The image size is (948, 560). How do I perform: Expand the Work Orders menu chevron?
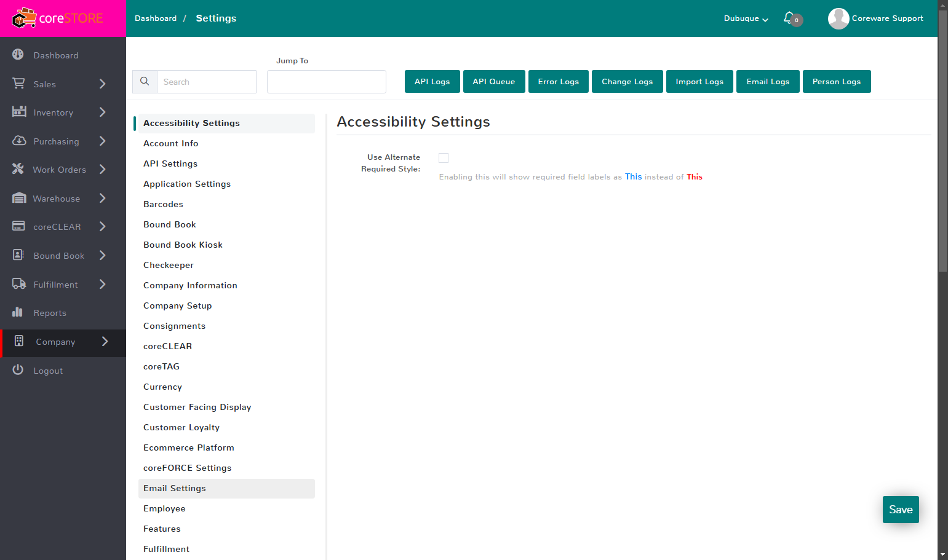pyautogui.click(x=103, y=169)
